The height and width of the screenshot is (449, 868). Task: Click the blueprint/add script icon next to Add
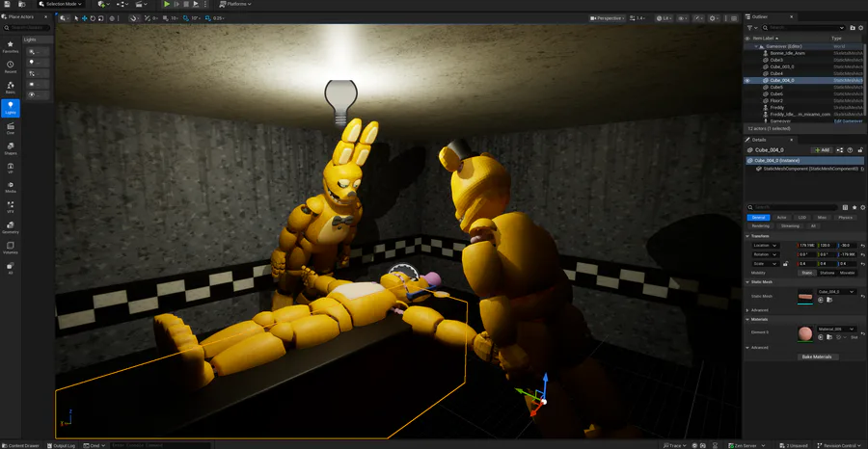click(840, 150)
